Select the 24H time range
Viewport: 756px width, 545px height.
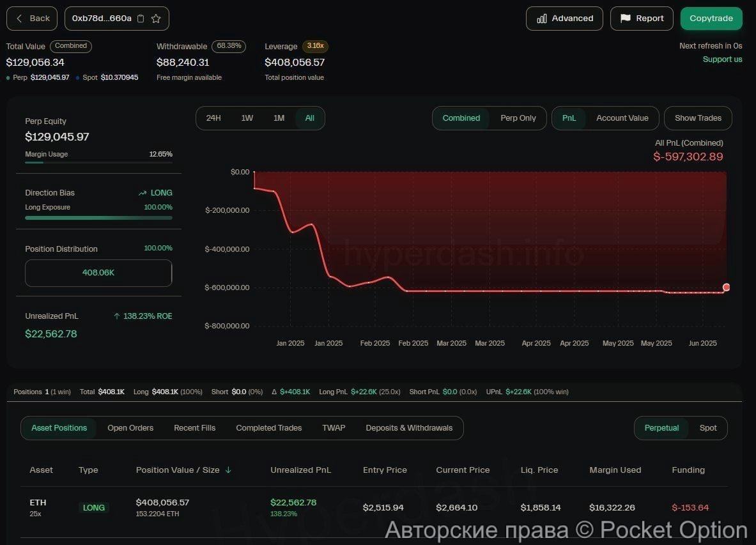point(213,118)
